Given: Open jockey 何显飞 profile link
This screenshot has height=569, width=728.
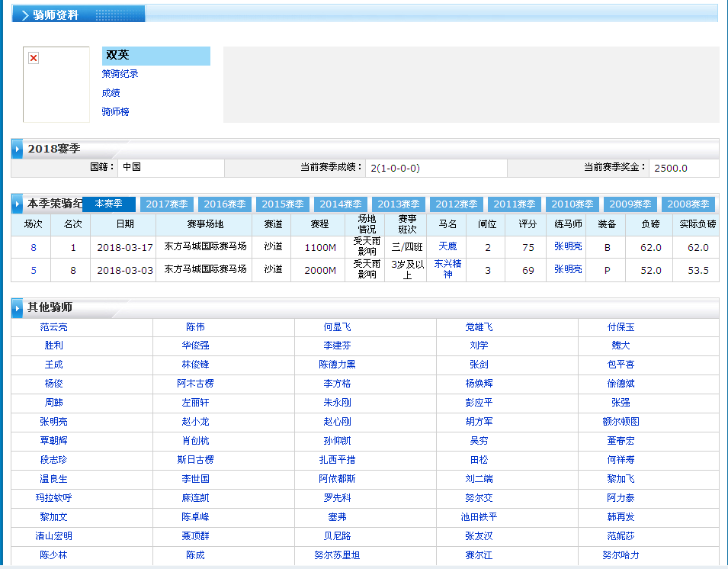Looking at the screenshot, I should [337, 327].
